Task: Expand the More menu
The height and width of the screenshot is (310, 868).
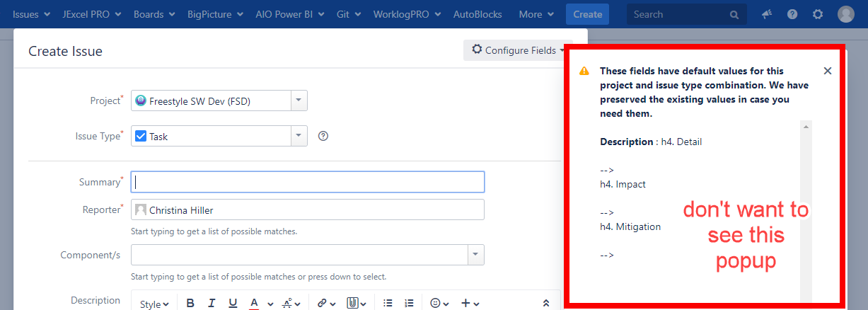Action: (x=536, y=14)
